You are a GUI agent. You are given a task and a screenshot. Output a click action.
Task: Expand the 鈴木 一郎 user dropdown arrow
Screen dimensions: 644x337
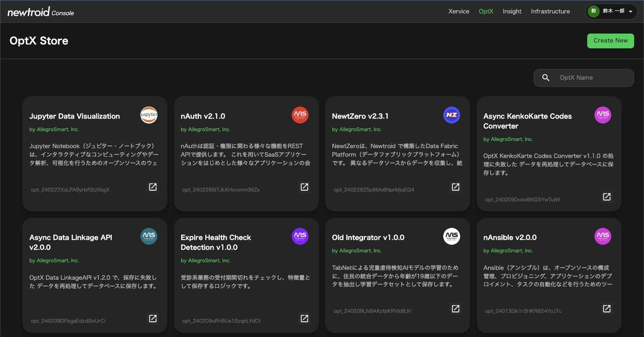click(630, 12)
